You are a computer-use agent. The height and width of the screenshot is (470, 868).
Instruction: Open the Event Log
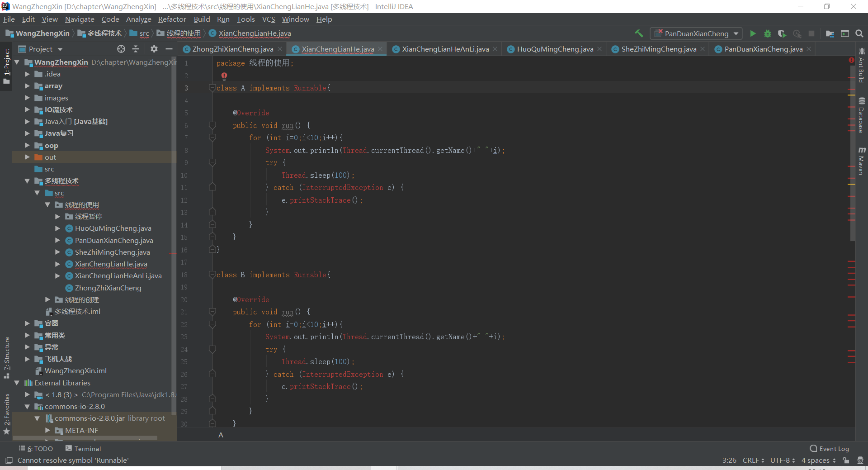[830, 449]
